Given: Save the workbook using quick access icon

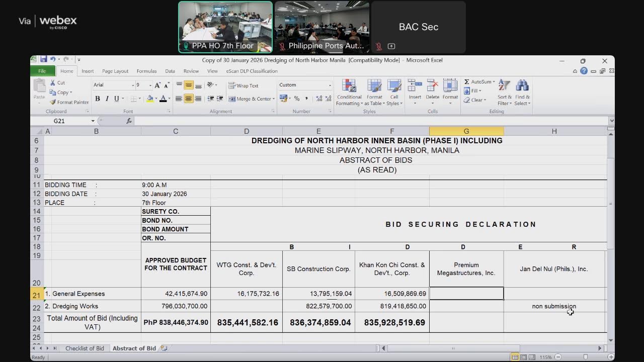Looking at the screenshot, I should (x=43, y=59).
